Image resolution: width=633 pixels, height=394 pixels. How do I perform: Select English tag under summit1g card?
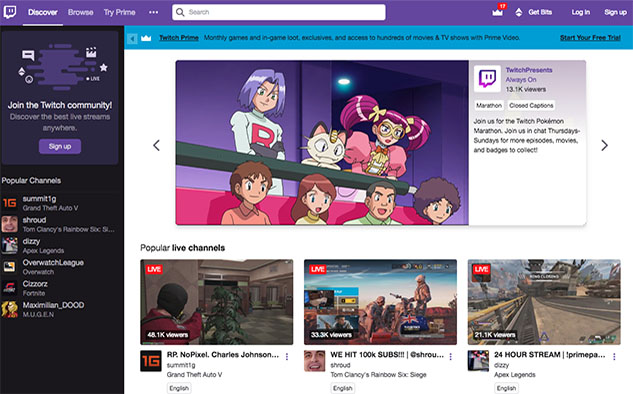pyautogui.click(x=179, y=388)
